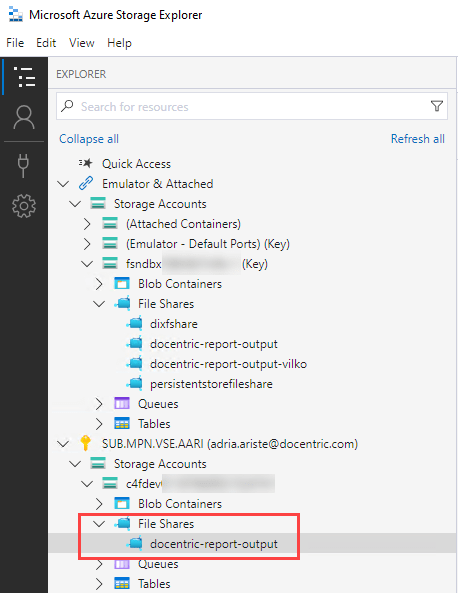Click the docentric-report-output-vilko share icon
Image resolution: width=458 pixels, height=593 pixels.
(x=135, y=363)
